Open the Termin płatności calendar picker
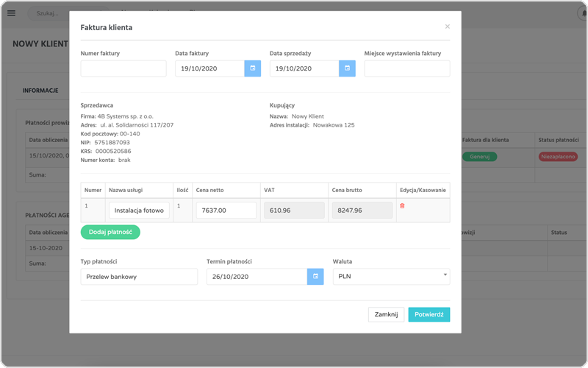The width and height of the screenshot is (588, 368). click(x=315, y=276)
